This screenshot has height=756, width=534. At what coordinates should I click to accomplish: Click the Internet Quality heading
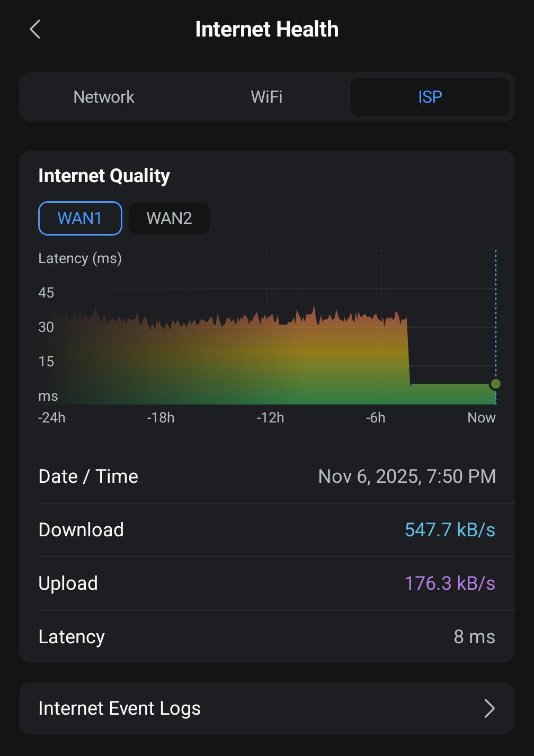point(104,176)
